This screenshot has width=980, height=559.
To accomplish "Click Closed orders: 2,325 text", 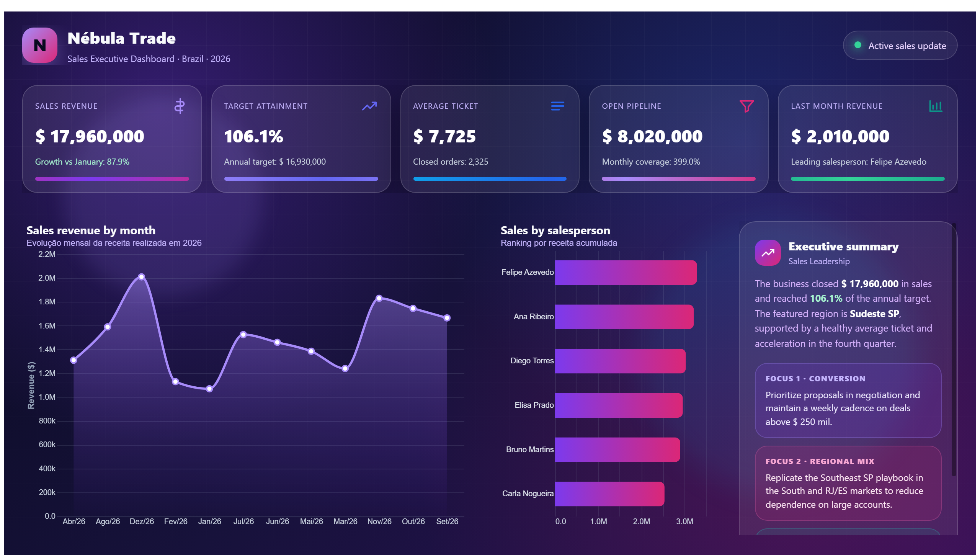I will point(451,162).
